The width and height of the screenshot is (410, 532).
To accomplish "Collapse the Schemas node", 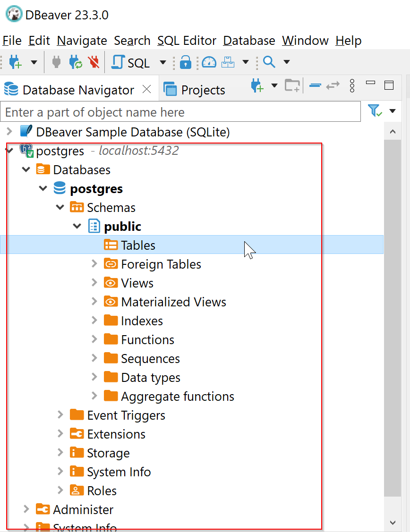I will click(60, 207).
